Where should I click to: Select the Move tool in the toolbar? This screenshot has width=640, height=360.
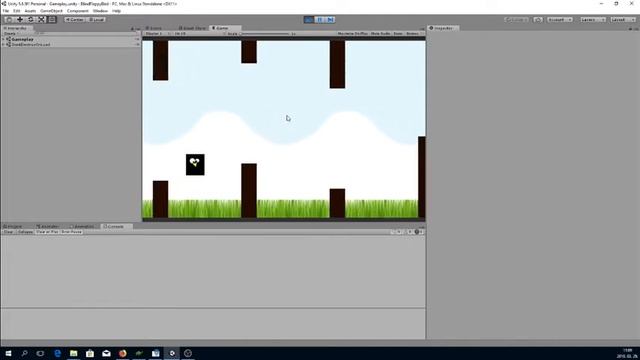pyautogui.click(x=20, y=20)
